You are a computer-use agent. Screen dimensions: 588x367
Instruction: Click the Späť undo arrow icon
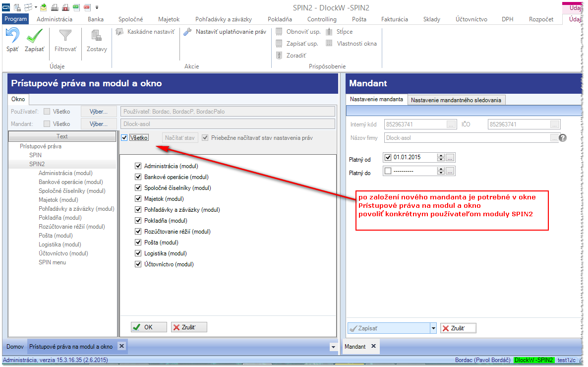[x=12, y=36]
